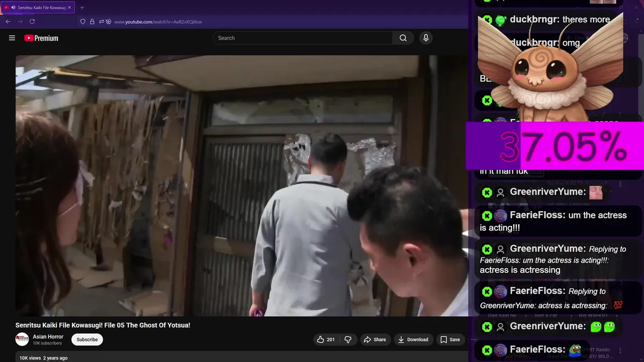Open the Asian Horror channel avatar
This screenshot has height=362, width=644.
(x=22, y=339)
